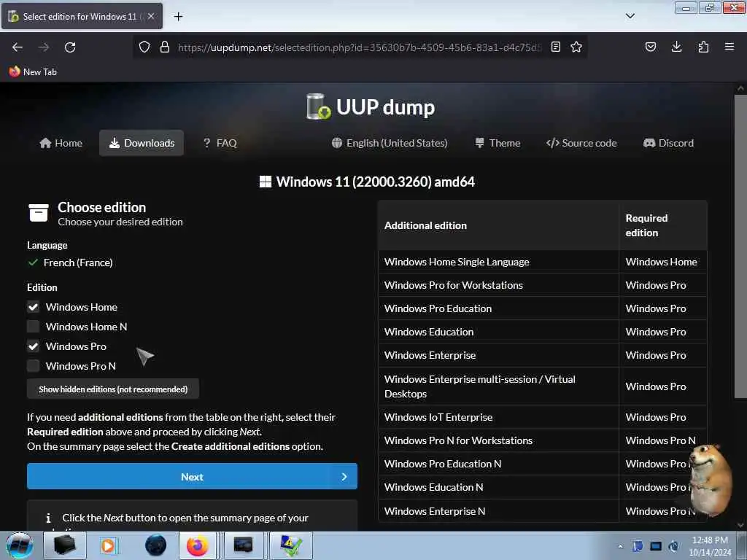Go to Home in UUP dump navigation
Image resolution: width=747 pixels, height=560 pixels.
61,143
